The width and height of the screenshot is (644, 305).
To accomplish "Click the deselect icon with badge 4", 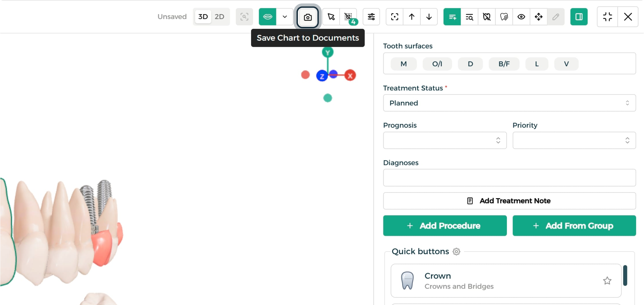I will point(349,17).
